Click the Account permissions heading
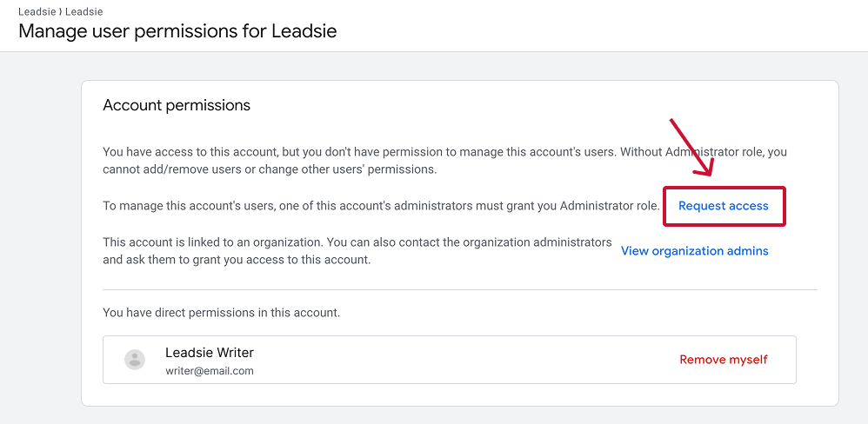Viewport: 868px width, 424px height. click(x=177, y=105)
